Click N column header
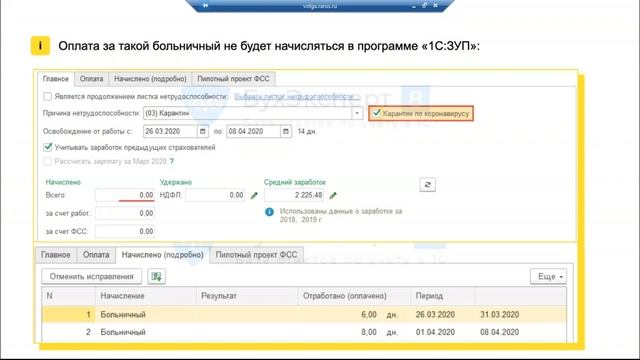640x360 pixels. [x=69, y=296]
